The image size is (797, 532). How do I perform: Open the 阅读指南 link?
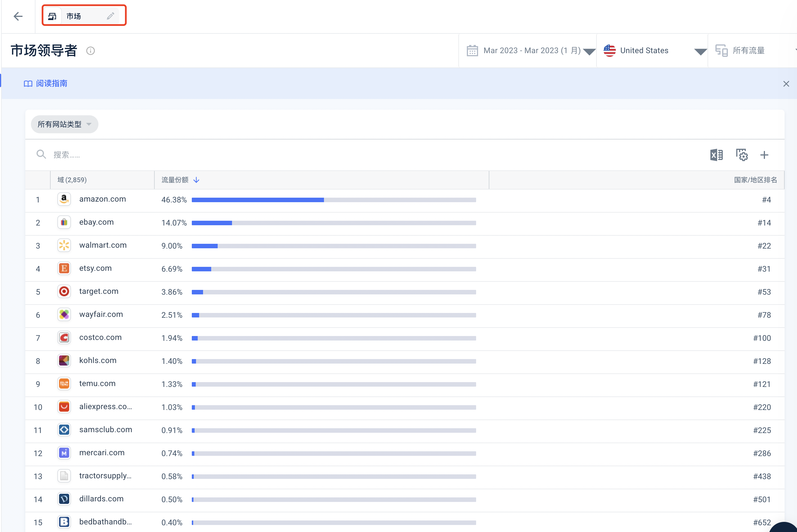(51, 84)
